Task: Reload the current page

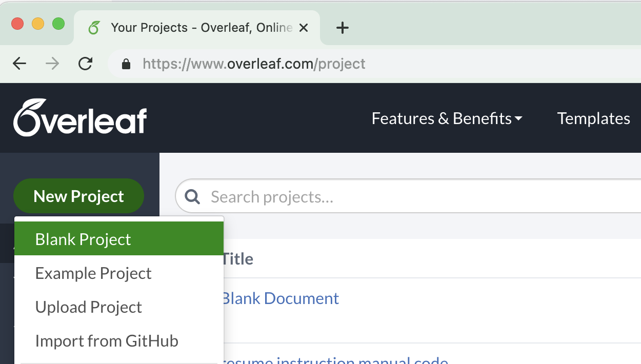Action: tap(86, 64)
